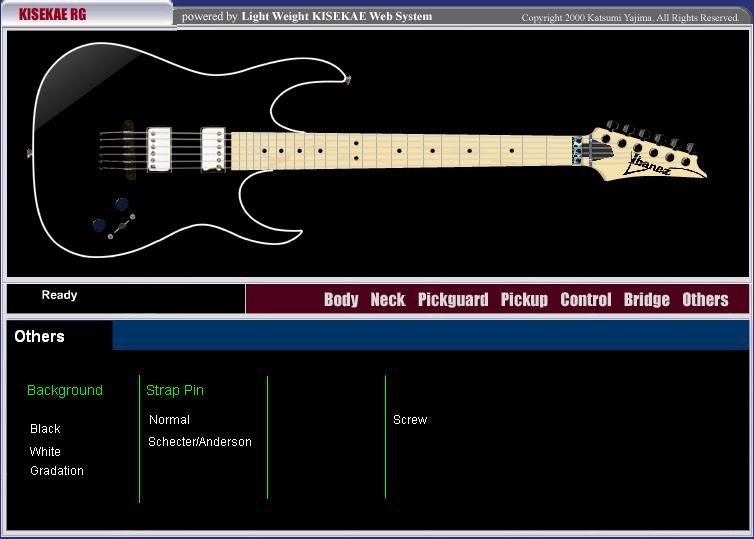Open the Body menu
The image size is (754, 539).
tap(341, 300)
